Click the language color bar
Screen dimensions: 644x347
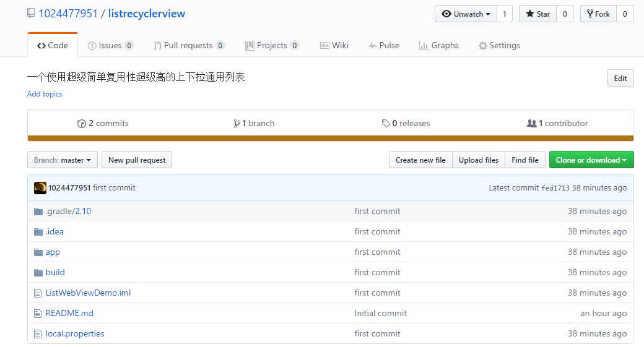[331, 138]
